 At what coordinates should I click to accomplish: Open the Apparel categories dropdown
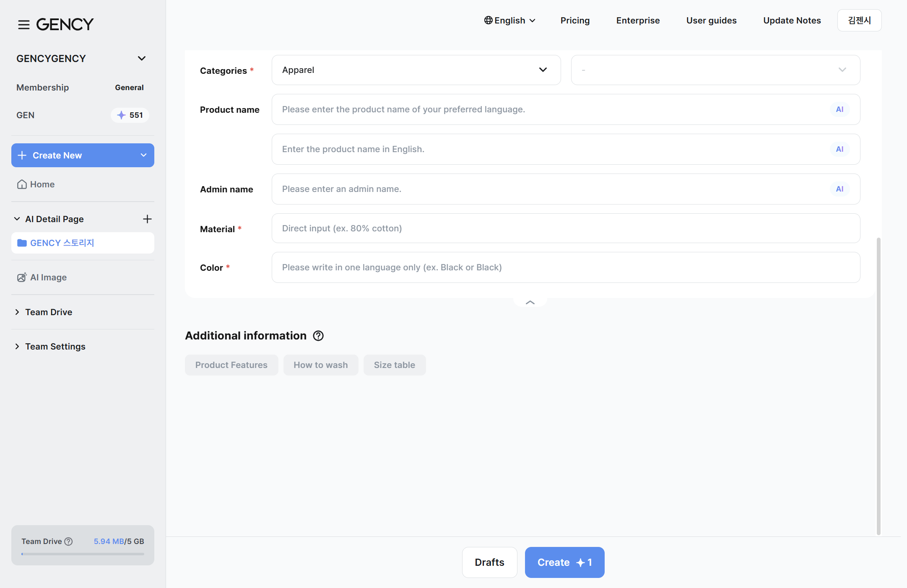click(x=416, y=70)
